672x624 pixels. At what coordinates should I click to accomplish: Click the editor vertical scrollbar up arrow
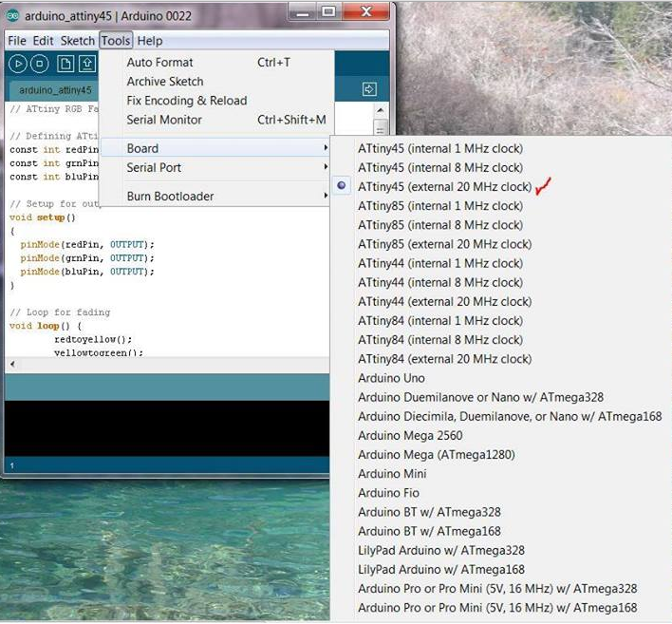coord(381,110)
